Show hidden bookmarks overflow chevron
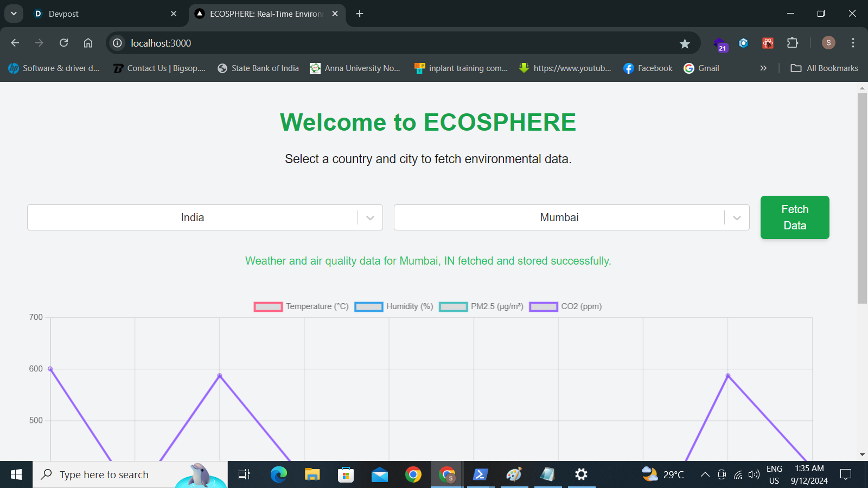 [x=763, y=68]
